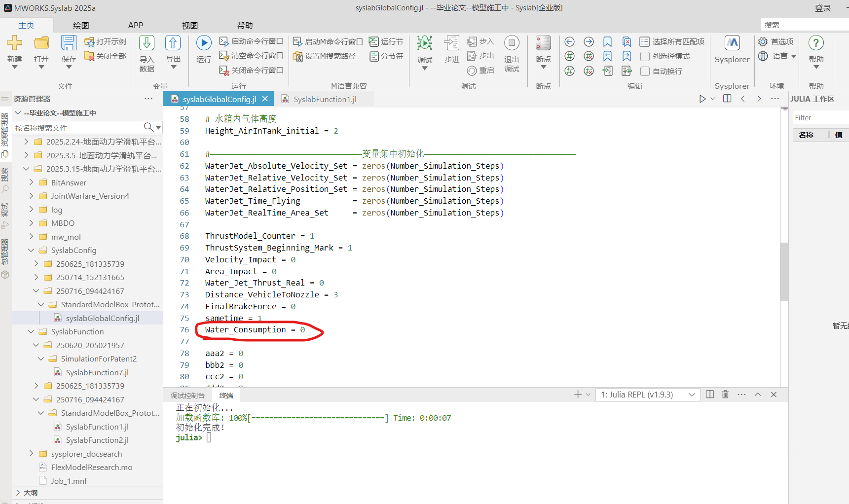Click the ribbon 搜索 search box

click(805, 25)
